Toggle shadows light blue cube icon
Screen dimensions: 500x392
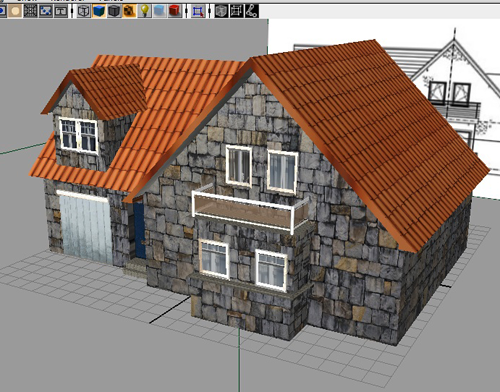point(159,11)
